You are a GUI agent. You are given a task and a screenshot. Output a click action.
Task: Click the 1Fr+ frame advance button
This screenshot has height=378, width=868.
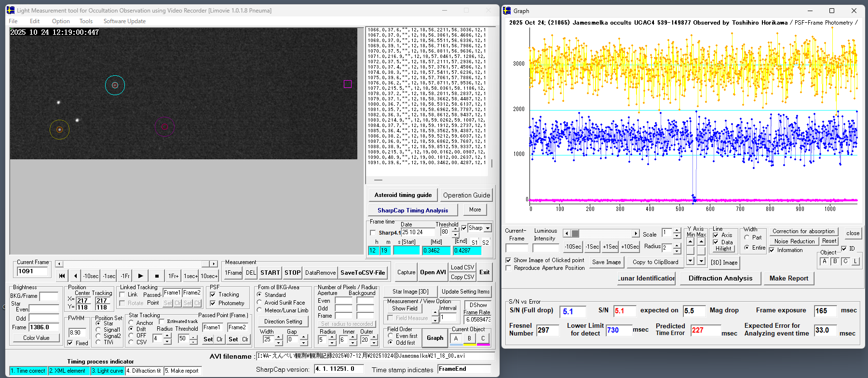[x=173, y=276]
